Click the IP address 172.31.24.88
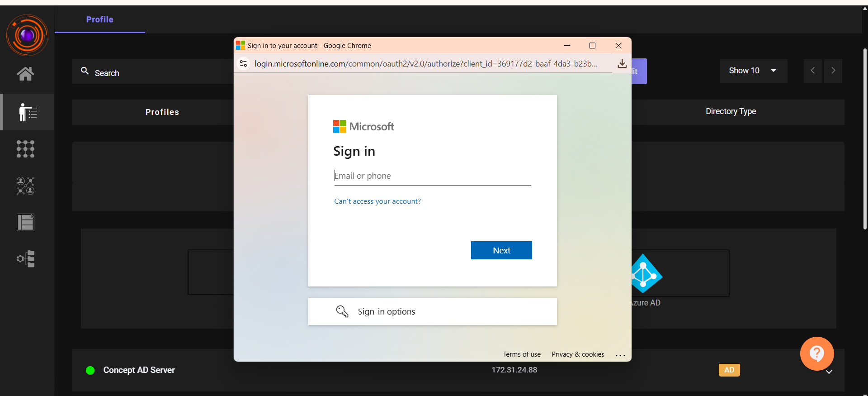This screenshot has width=868, height=396. [514, 370]
